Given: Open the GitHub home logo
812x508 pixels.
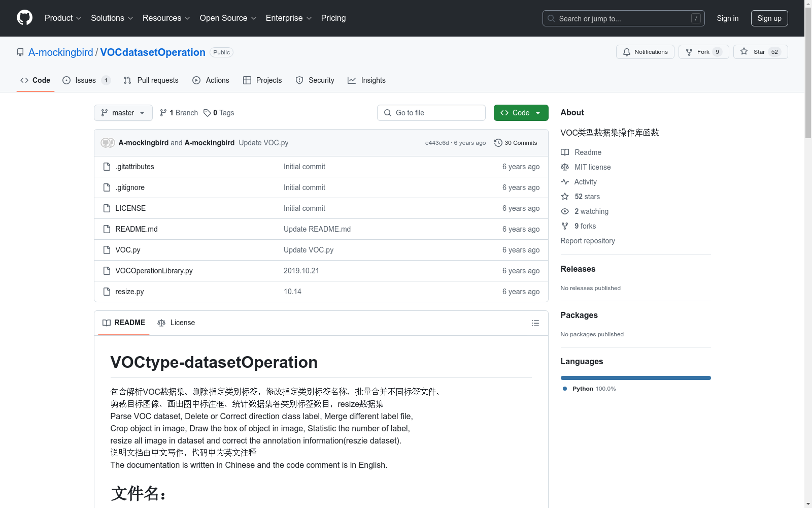Looking at the screenshot, I should (x=24, y=18).
